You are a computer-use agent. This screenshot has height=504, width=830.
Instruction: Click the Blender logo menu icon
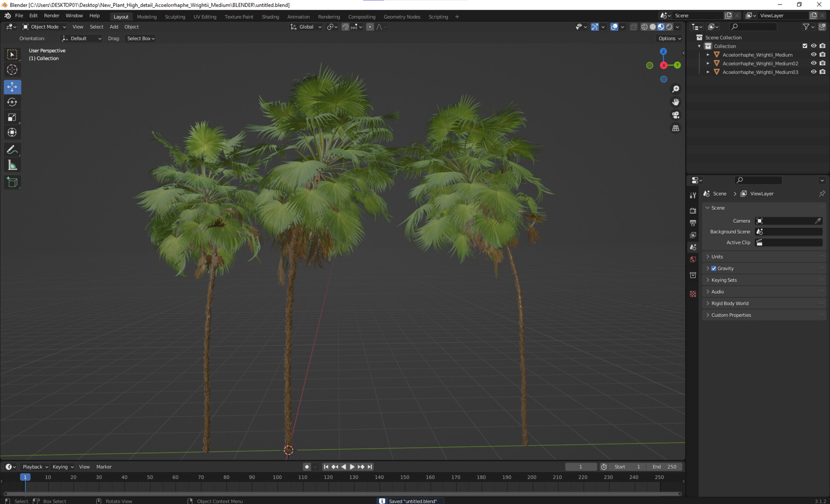click(8, 16)
